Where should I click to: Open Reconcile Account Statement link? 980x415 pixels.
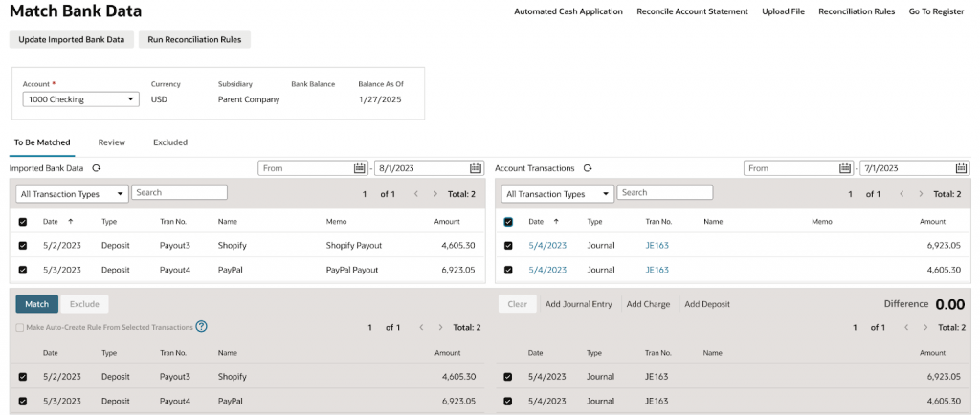tap(692, 11)
